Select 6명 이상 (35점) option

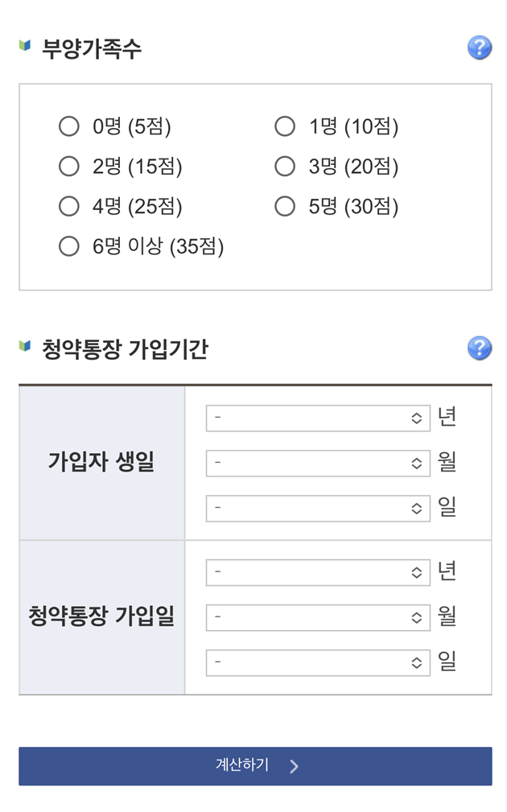pyautogui.click(x=69, y=245)
